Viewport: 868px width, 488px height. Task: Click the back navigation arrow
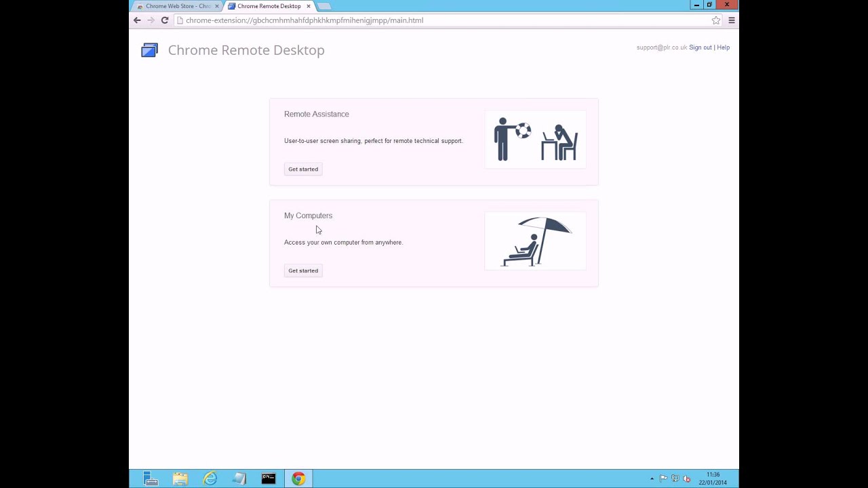[137, 20]
